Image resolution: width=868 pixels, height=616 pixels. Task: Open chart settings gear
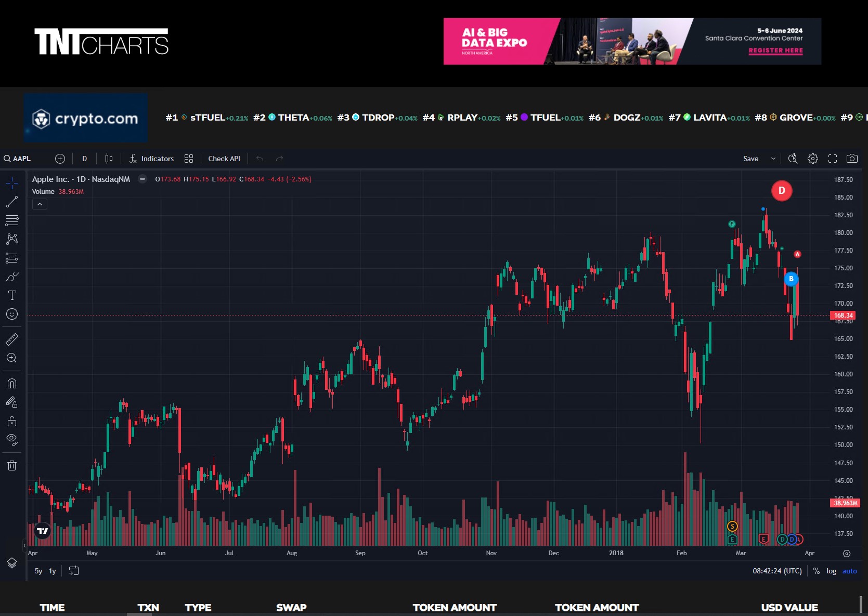(x=813, y=159)
